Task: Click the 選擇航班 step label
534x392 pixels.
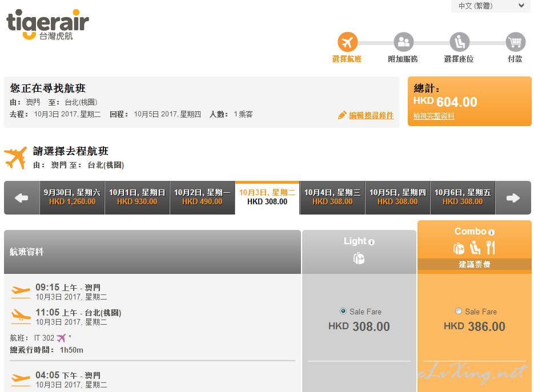Action: coord(347,59)
